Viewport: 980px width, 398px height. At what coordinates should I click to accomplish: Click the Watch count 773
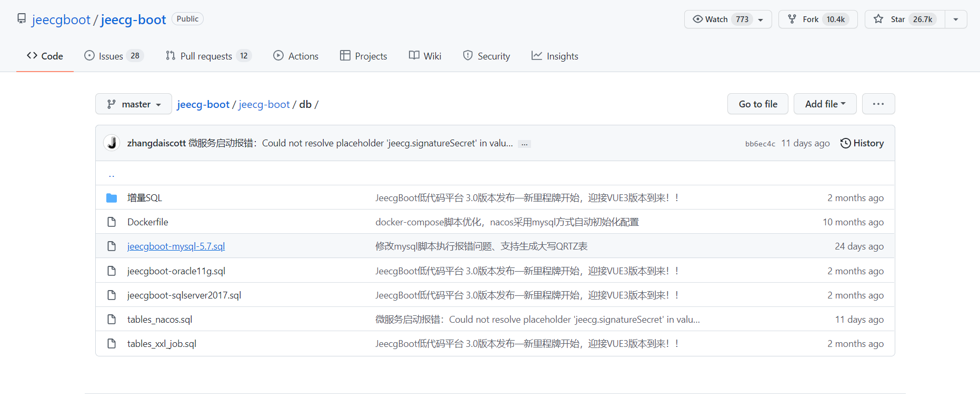pos(742,19)
